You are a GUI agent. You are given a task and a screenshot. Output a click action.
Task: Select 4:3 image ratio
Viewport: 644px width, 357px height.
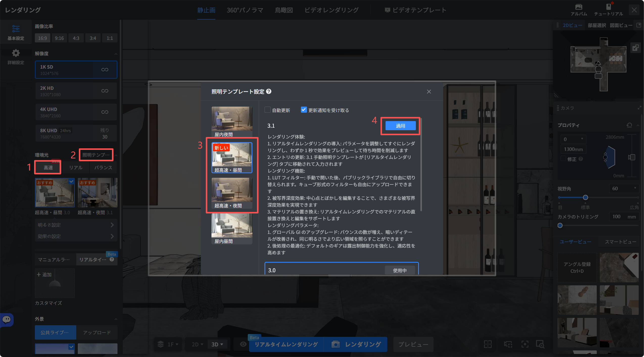76,38
